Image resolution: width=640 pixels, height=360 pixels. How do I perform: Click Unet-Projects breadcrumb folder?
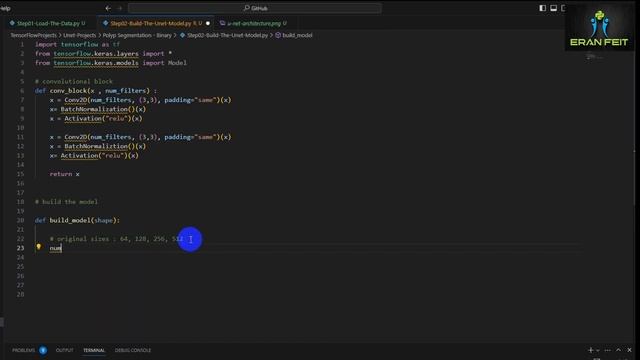[x=80, y=36]
